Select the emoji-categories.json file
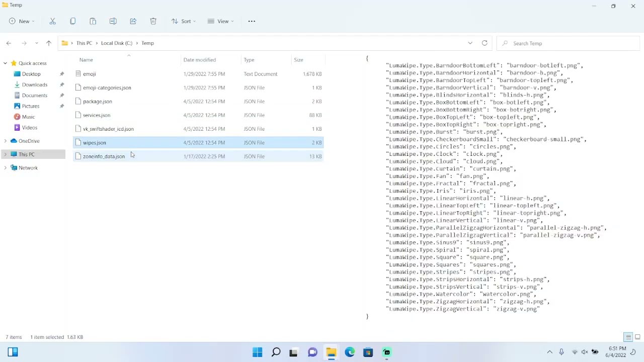 point(198,87)
